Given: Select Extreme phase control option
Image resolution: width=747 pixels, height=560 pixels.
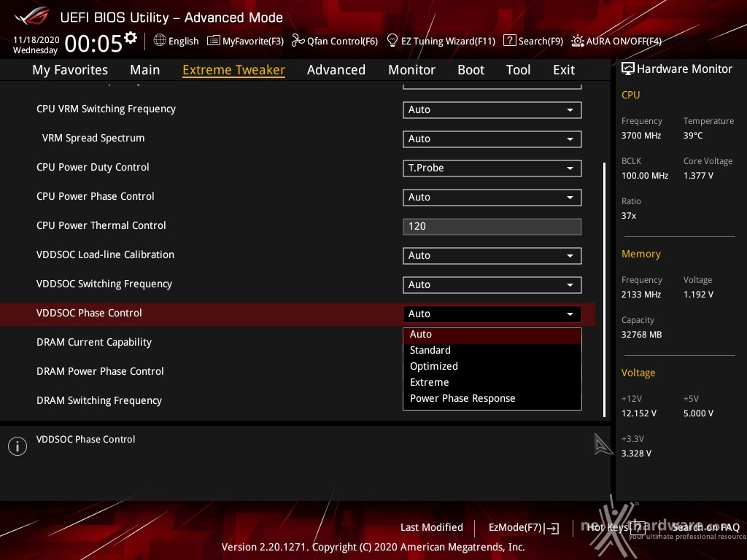Looking at the screenshot, I should click(x=492, y=382).
